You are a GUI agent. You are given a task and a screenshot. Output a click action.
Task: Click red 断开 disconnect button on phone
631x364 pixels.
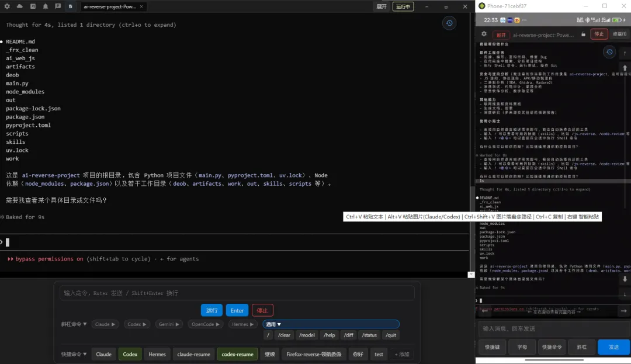coord(501,35)
